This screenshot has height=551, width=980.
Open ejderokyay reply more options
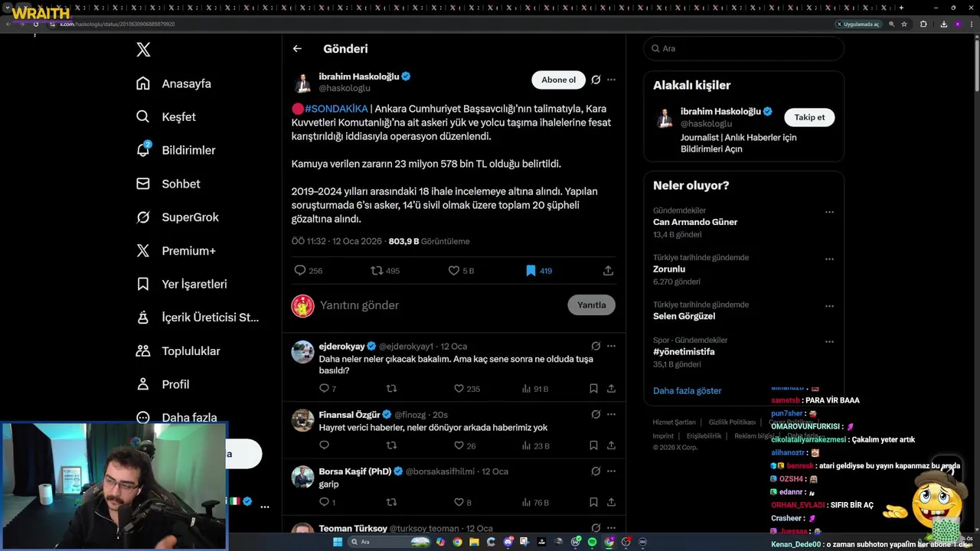coord(611,346)
